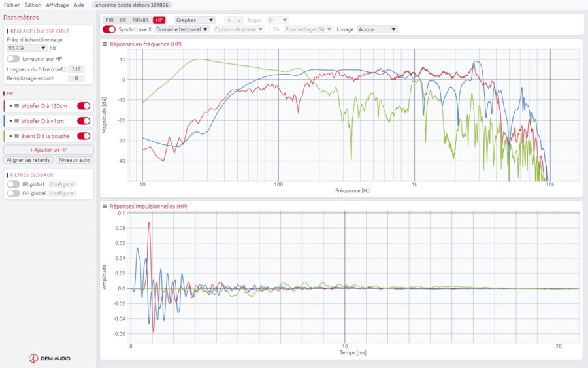Switch to the IIR view tab

[x=123, y=20]
